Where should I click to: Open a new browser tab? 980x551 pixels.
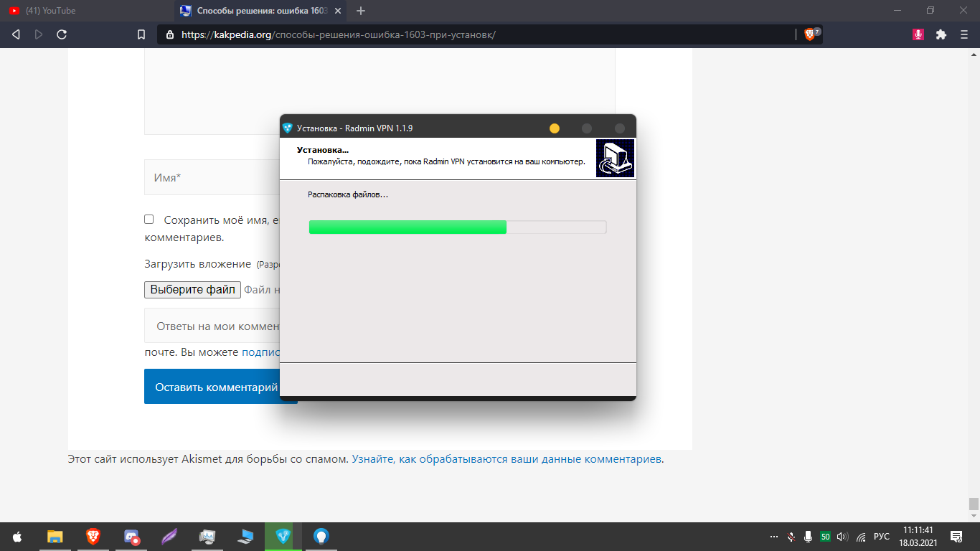361,11
